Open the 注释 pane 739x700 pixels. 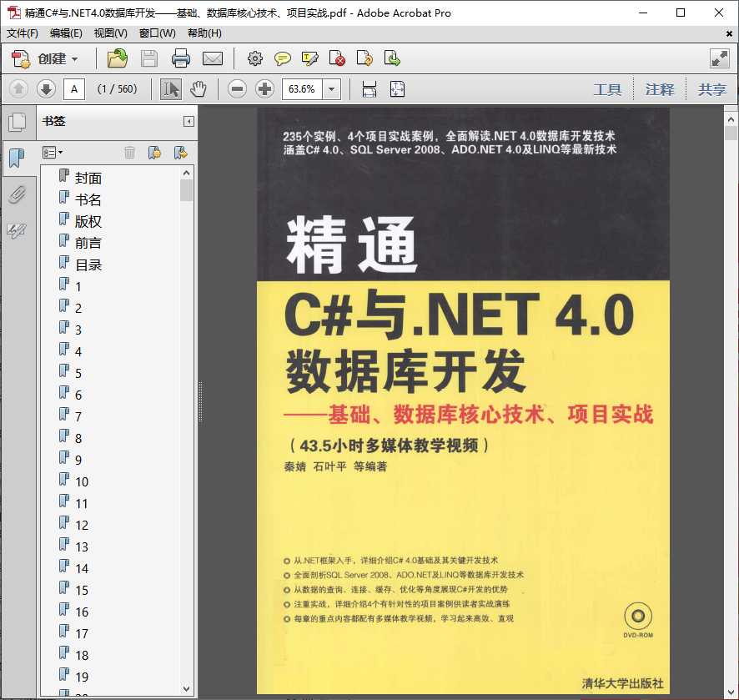(660, 88)
